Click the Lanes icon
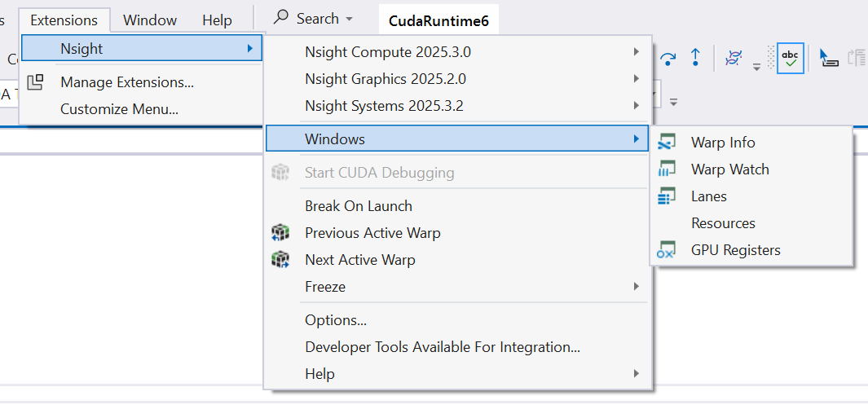 point(665,196)
